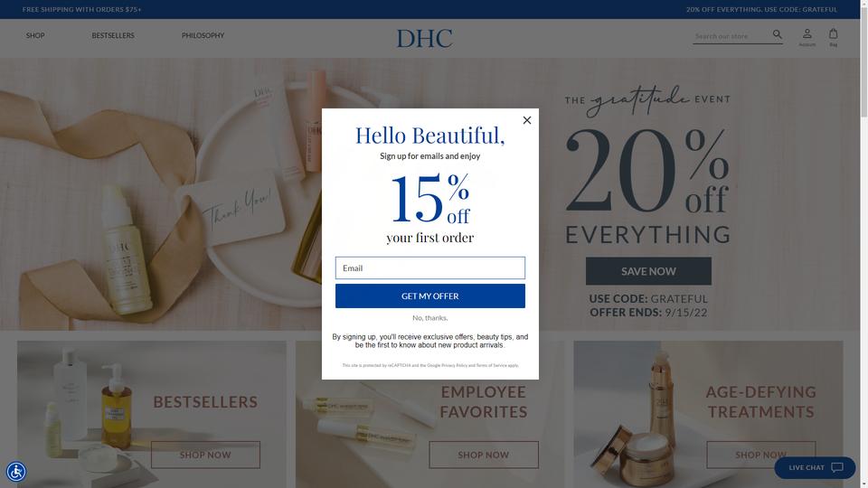This screenshot has width=868, height=488.
Task: Click the 20% off promo code banner text
Action: [761, 9]
